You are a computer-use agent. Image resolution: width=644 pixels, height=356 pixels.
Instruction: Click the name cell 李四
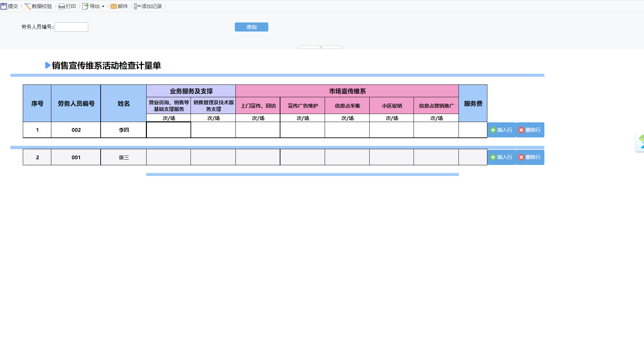point(124,130)
